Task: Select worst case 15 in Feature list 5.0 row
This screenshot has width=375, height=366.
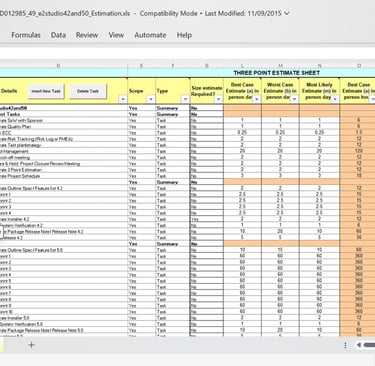Action: [x=280, y=250]
